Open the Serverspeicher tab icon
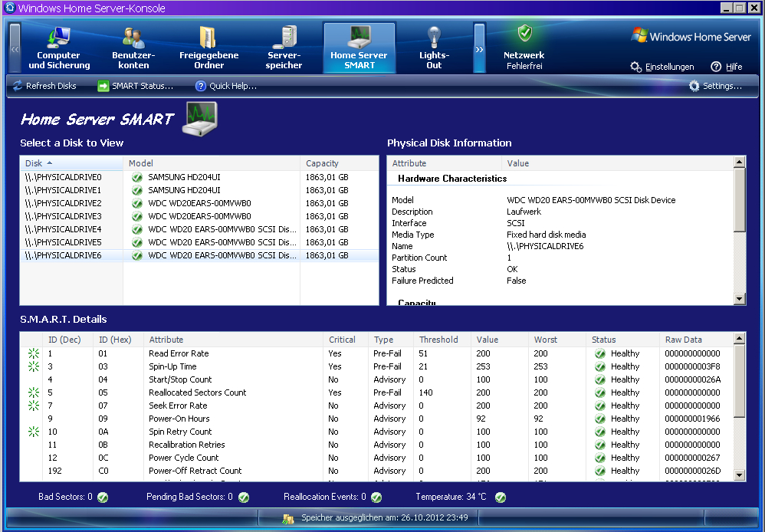The height and width of the screenshot is (532, 765). click(284, 37)
